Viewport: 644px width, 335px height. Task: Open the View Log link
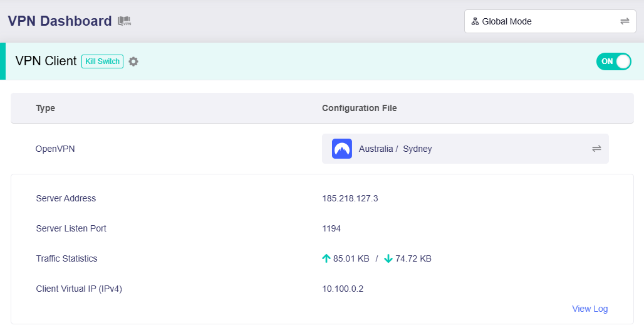tap(589, 309)
